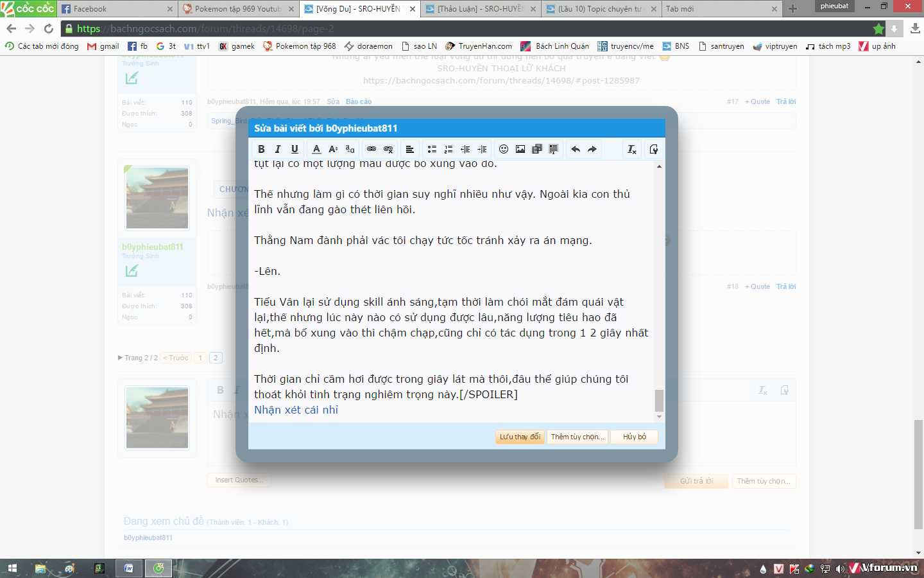Screen dimensions: 924x578
Task: Open the text alignment dropdown
Action: coord(409,149)
